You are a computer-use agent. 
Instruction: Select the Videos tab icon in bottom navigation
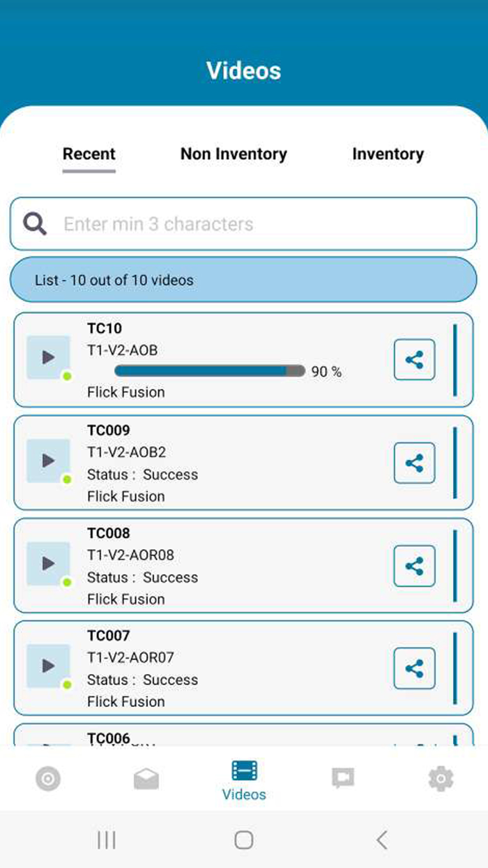point(244,770)
